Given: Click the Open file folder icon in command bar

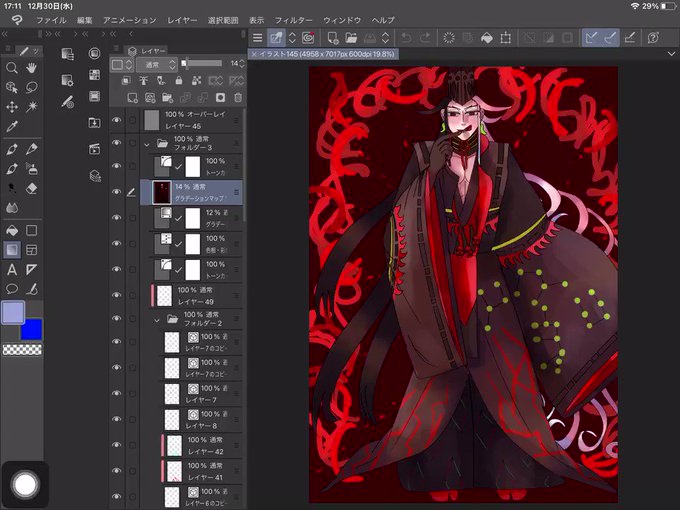Looking at the screenshot, I should [351, 38].
